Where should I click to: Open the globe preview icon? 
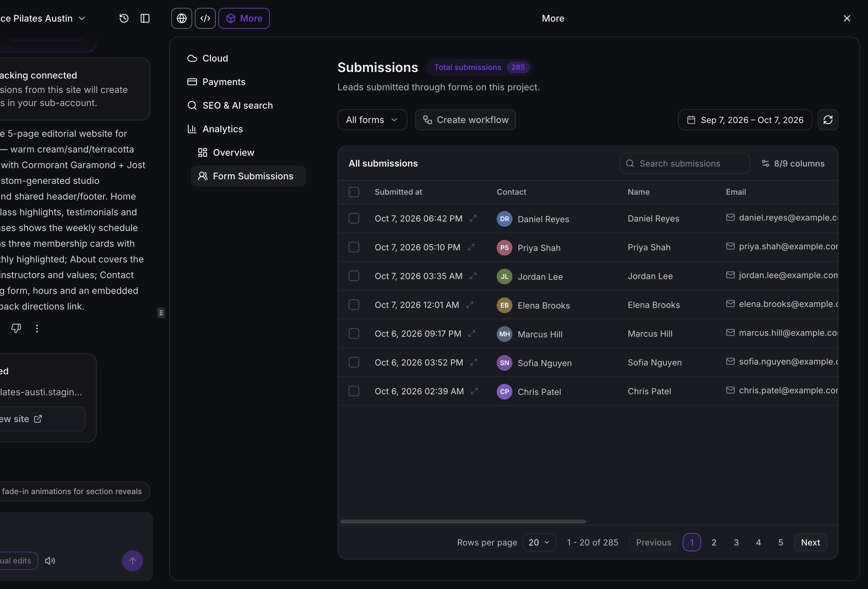pyautogui.click(x=181, y=18)
